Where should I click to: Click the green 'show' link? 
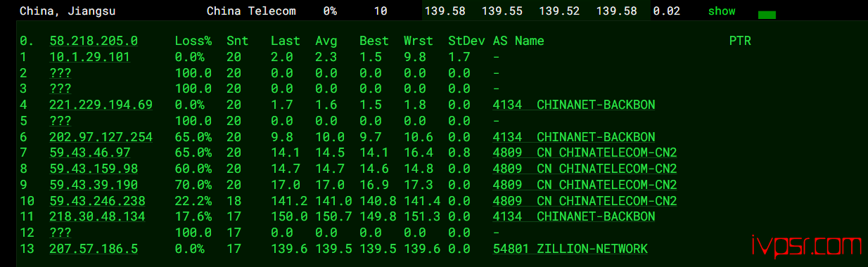coord(722,11)
